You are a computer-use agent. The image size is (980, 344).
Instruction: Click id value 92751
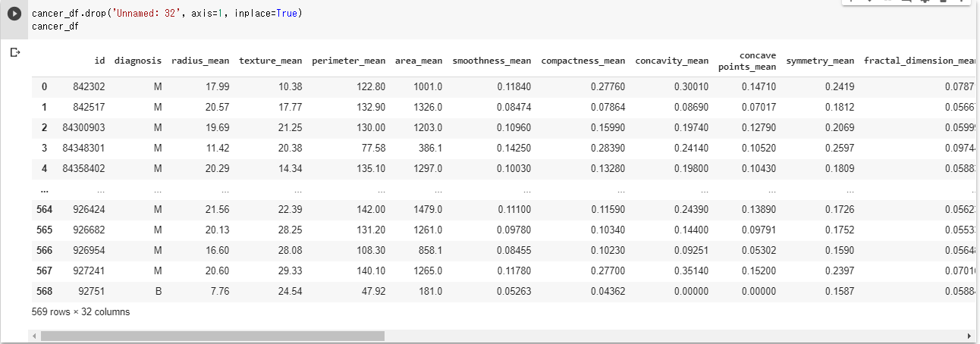(x=91, y=291)
